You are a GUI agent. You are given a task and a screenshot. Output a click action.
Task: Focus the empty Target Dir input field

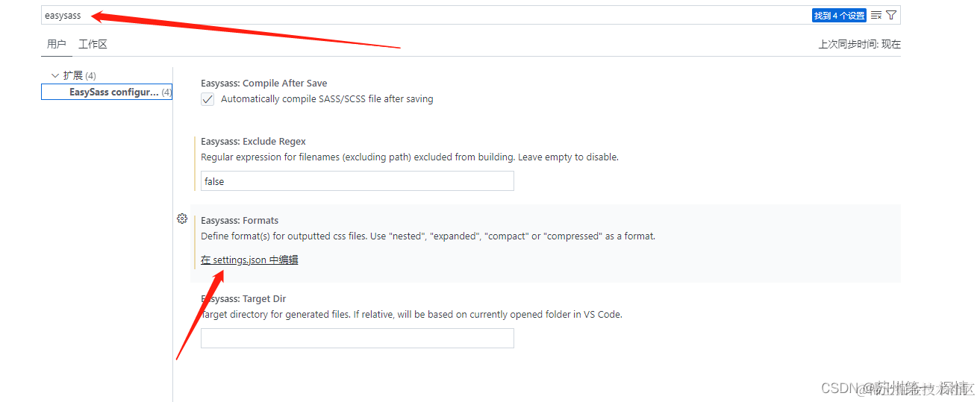coord(357,338)
